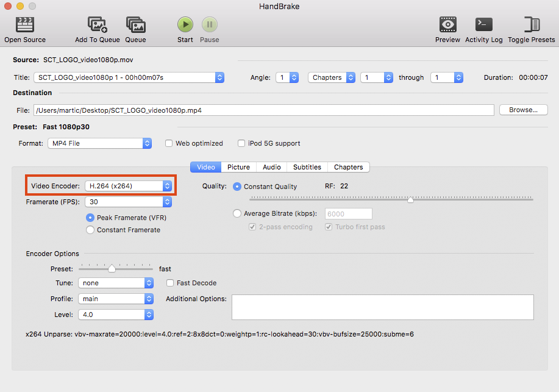Screen dimensions: 559x392
Task: Click the Pause encoding button
Action: 209,24
